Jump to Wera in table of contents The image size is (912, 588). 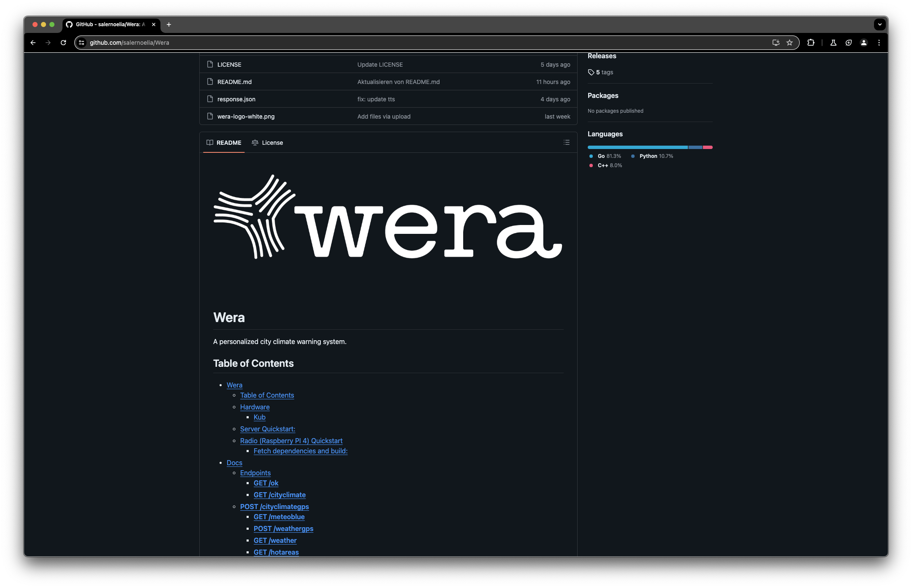(x=234, y=385)
